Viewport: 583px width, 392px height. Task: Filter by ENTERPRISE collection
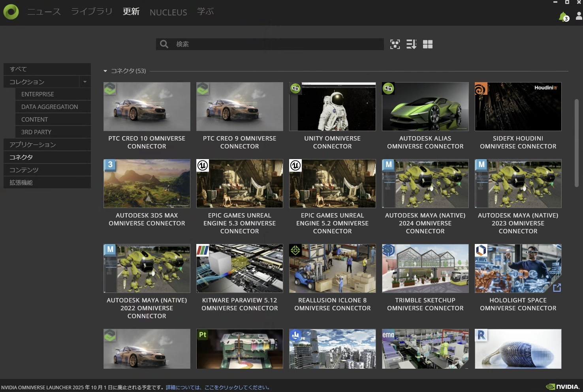(38, 94)
